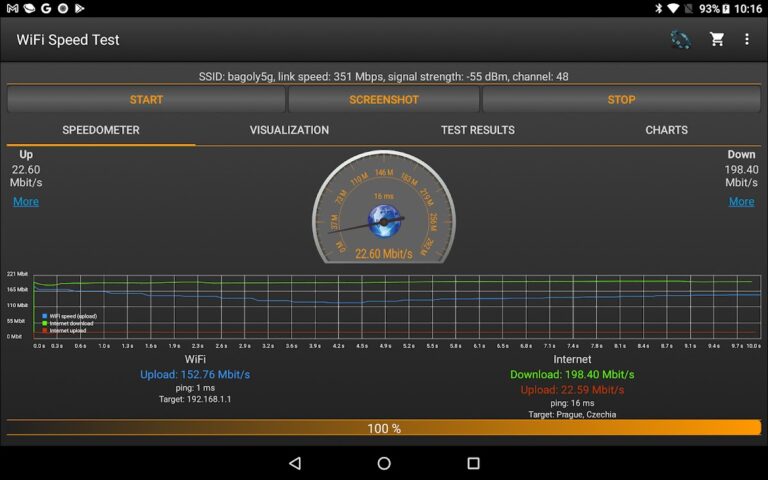Screen dimensions: 768x480
Task: Tap the Google G notification icon
Action: coord(46,8)
